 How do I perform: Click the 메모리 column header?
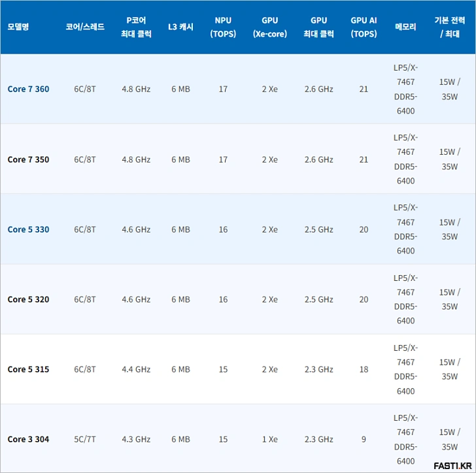point(405,27)
